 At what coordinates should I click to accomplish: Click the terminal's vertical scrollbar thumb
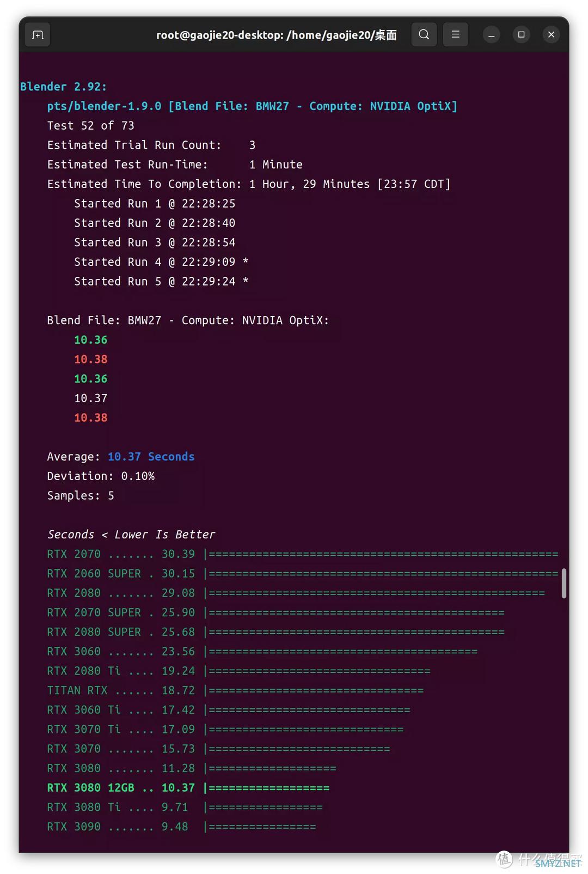coord(563,583)
